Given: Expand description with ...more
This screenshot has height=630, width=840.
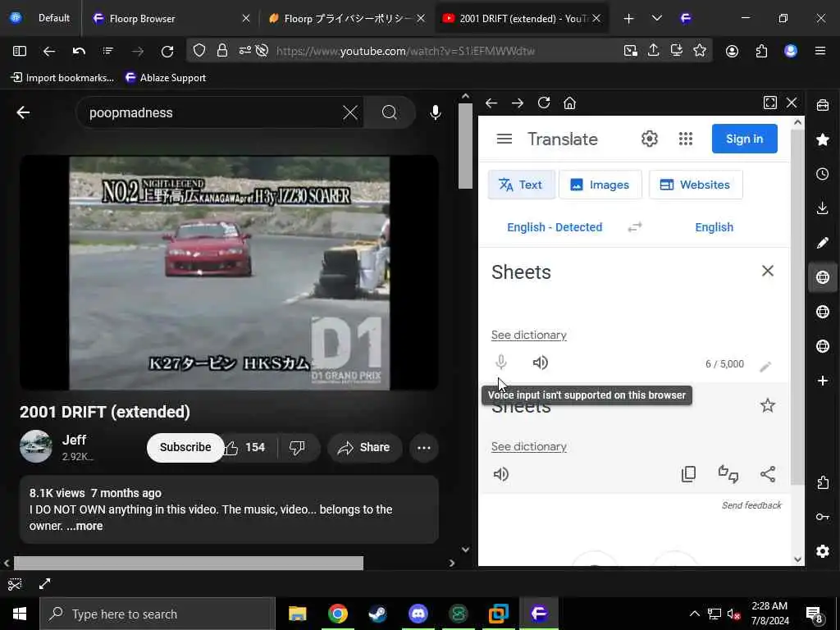Looking at the screenshot, I should coord(84,526).
